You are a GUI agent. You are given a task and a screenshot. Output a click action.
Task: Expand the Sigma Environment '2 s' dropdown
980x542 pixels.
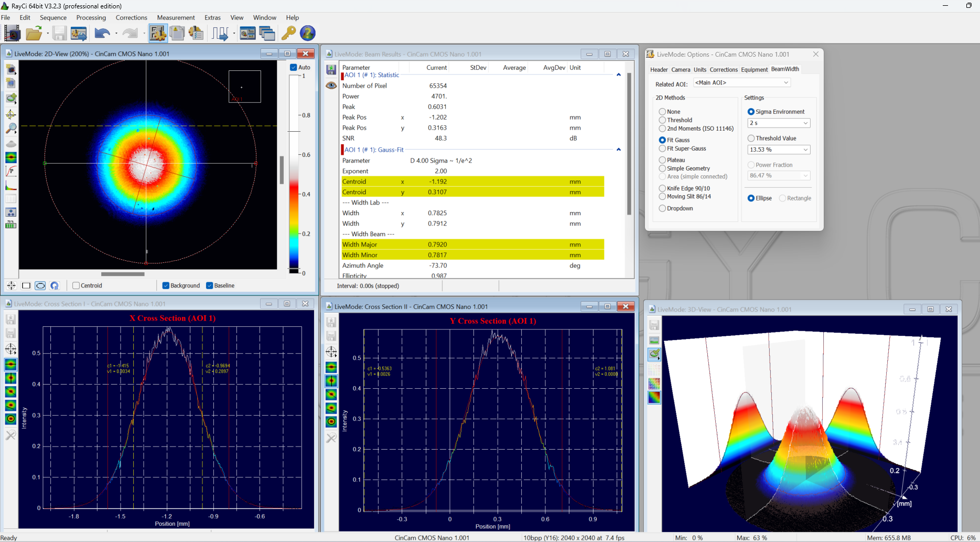(779, 123)
